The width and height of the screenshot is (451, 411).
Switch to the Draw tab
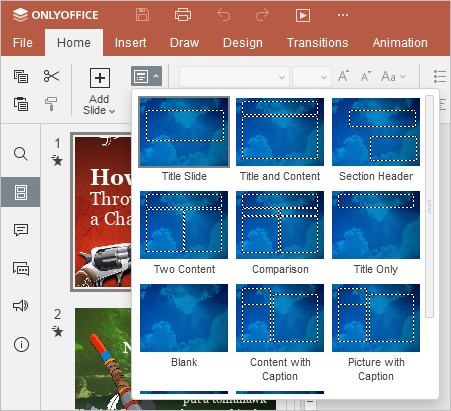184,43
